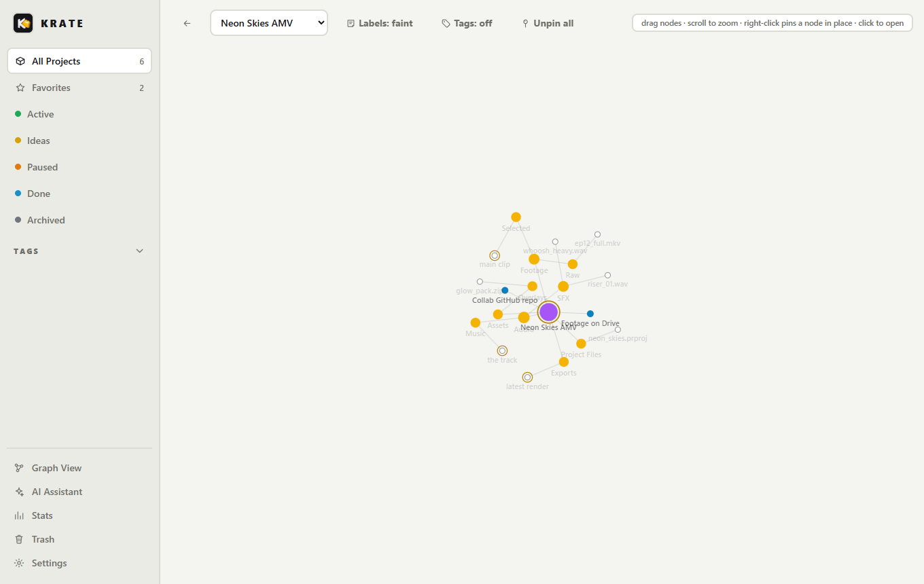Open the Project Files folder node

coord(581,344)
